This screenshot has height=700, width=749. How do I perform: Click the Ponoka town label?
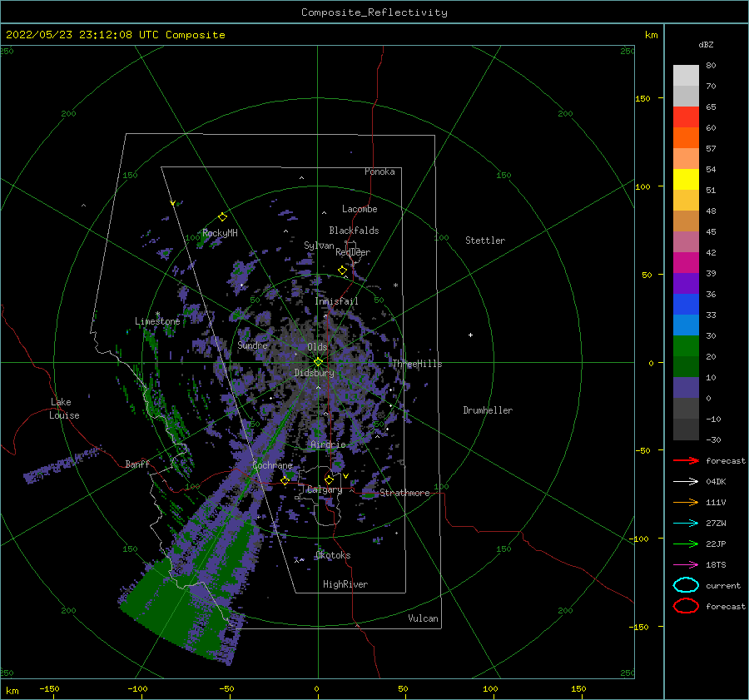click(x=379, y=171)
